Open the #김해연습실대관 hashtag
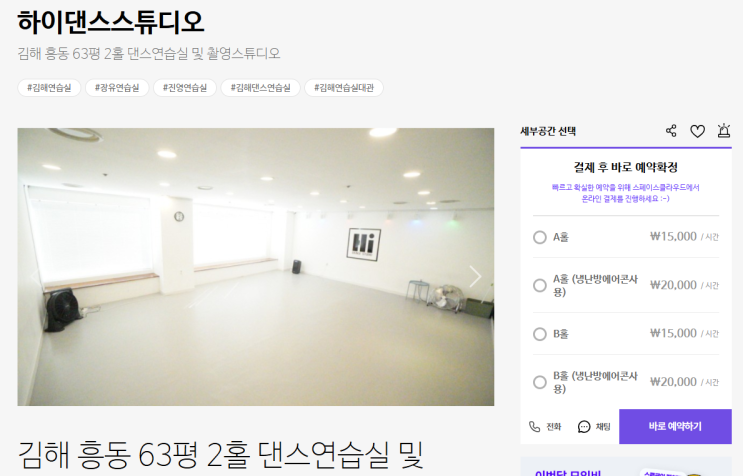 coord(344,88)
